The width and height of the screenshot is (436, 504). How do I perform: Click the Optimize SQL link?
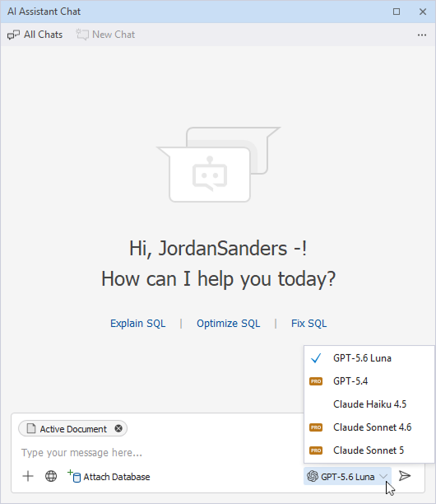(228, 324)
